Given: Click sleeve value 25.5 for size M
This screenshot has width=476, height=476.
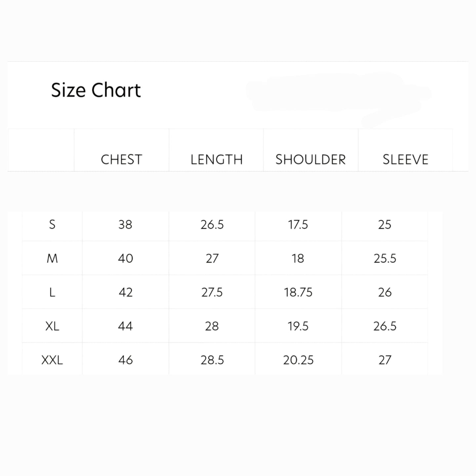Looking at the screenshot, I should click(x=385, y=258).
